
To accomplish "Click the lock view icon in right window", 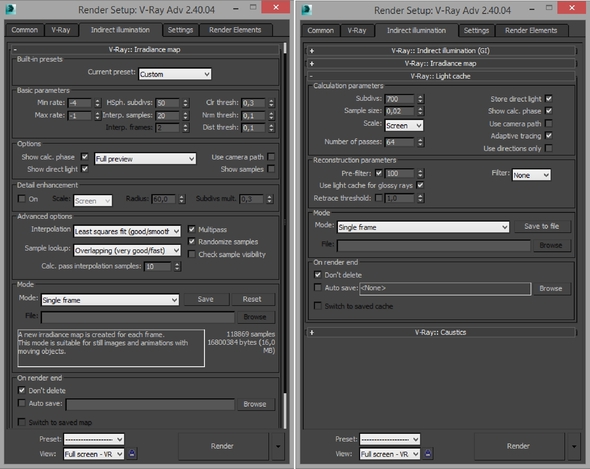I will pyautogui.click(x=428, y=454).
